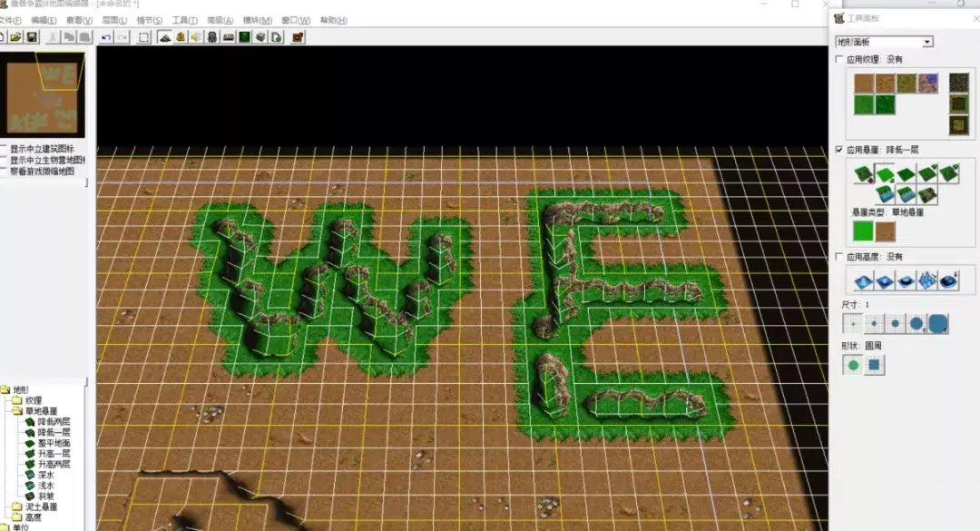
Task: Enable the 应用高度 checkbox
Action: 839,257
